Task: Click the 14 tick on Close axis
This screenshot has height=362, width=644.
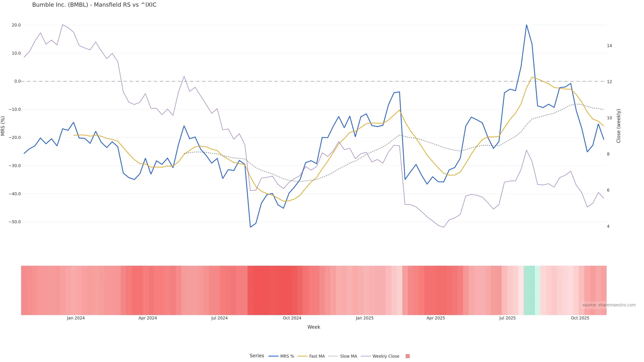Action: (x=609, y=46)
